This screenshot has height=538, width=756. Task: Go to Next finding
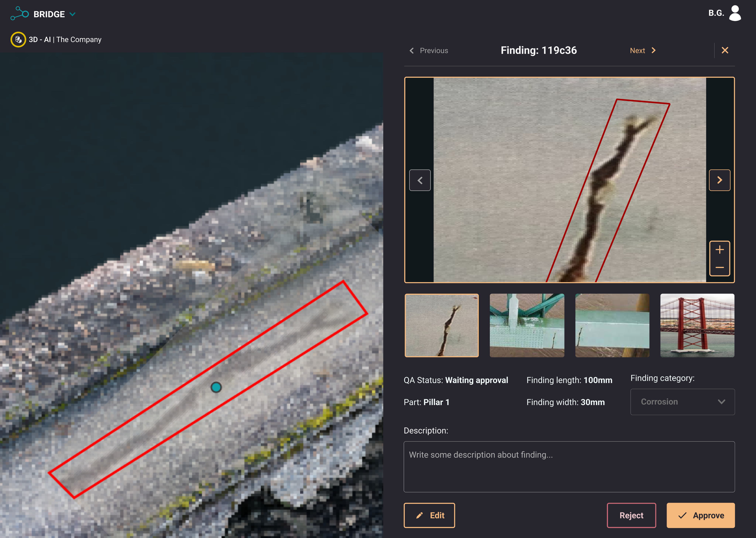[x=642, y=50]
